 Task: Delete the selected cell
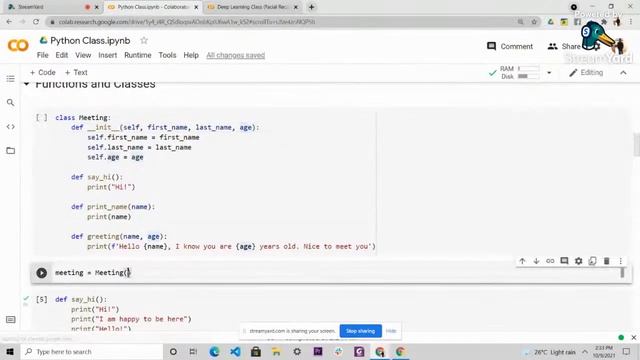[607, 261]
